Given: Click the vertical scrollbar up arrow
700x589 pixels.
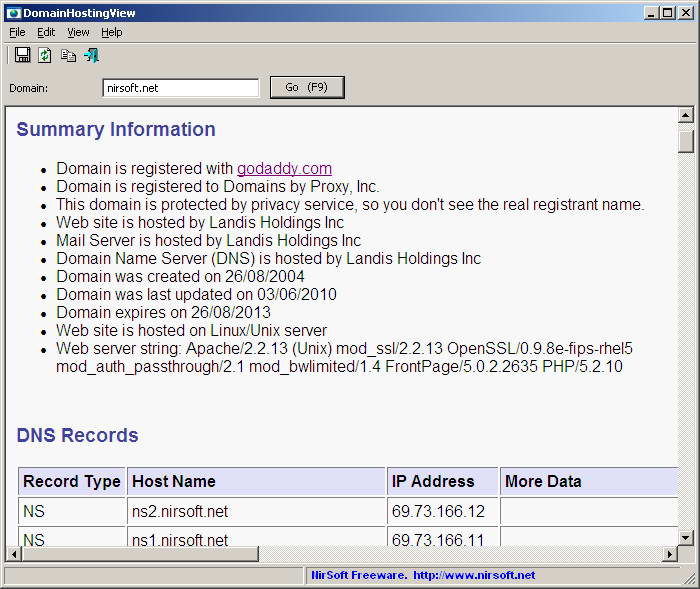Looking at the screenshot, I should pyautogui.click(x=685, y=115).
